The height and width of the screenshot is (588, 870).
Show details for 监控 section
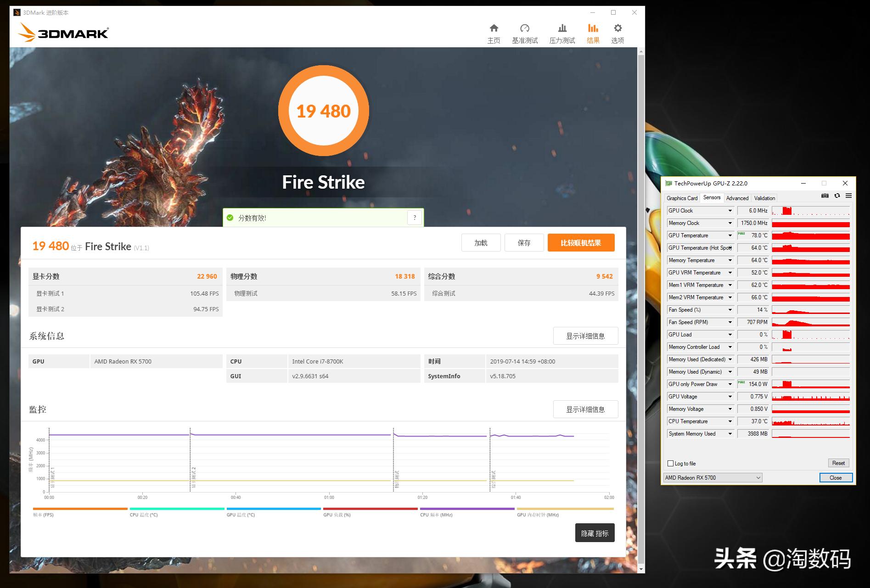[x=585, y=409]
